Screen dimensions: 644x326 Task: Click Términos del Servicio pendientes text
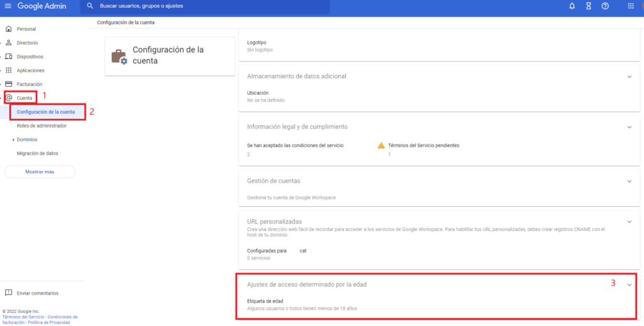coord(423,146)
